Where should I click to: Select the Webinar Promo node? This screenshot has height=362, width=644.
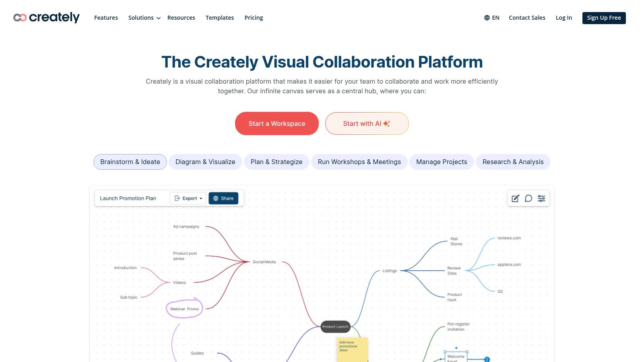[184, 309]
